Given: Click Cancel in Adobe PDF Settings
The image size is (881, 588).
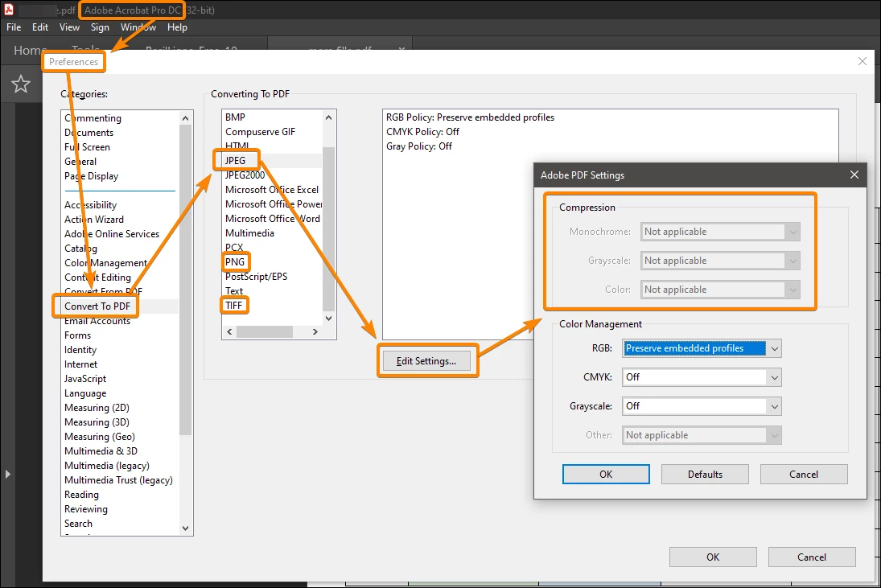Looking at the screenshot, I should (804, 474).
